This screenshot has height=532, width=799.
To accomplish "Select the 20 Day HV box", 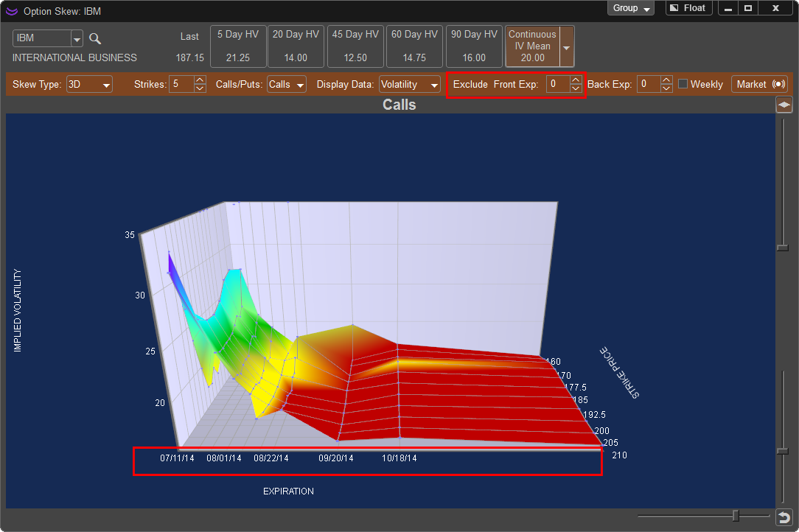I will [x=296, y=46].
